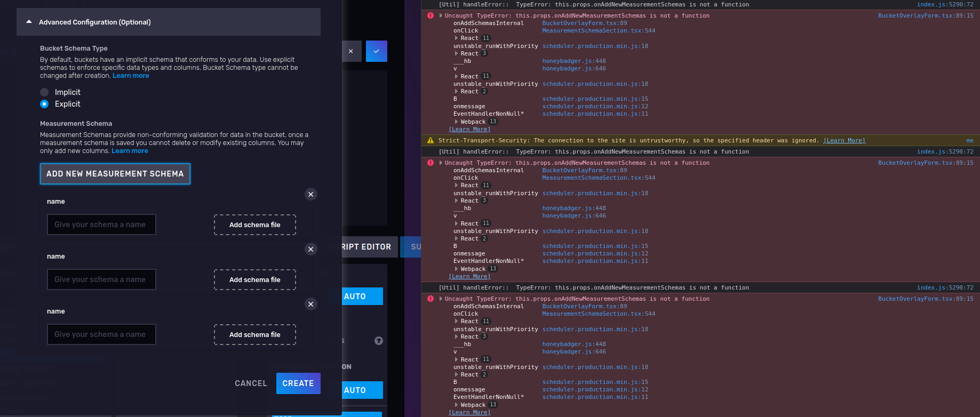The image size is (980, 417).
Task: Open BucketOverlayForm.tsx:89:15 link of first error
Action: coord(926,15)
